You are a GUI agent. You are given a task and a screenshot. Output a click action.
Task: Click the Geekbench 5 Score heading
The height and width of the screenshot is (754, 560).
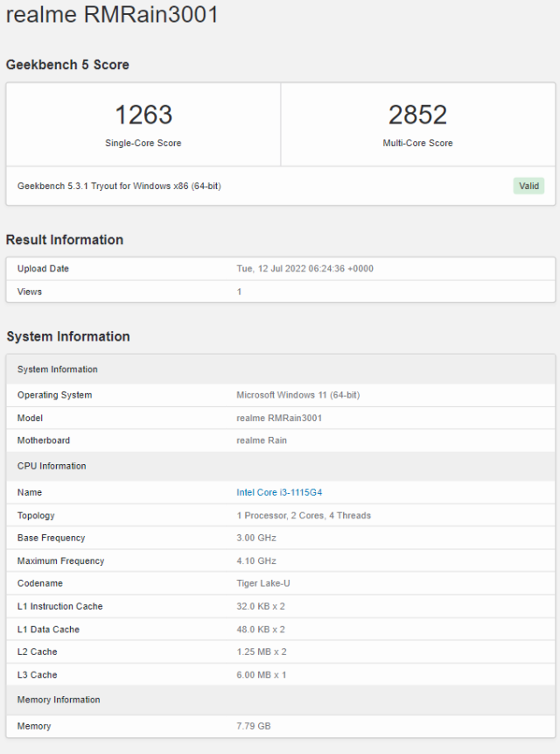67,65
